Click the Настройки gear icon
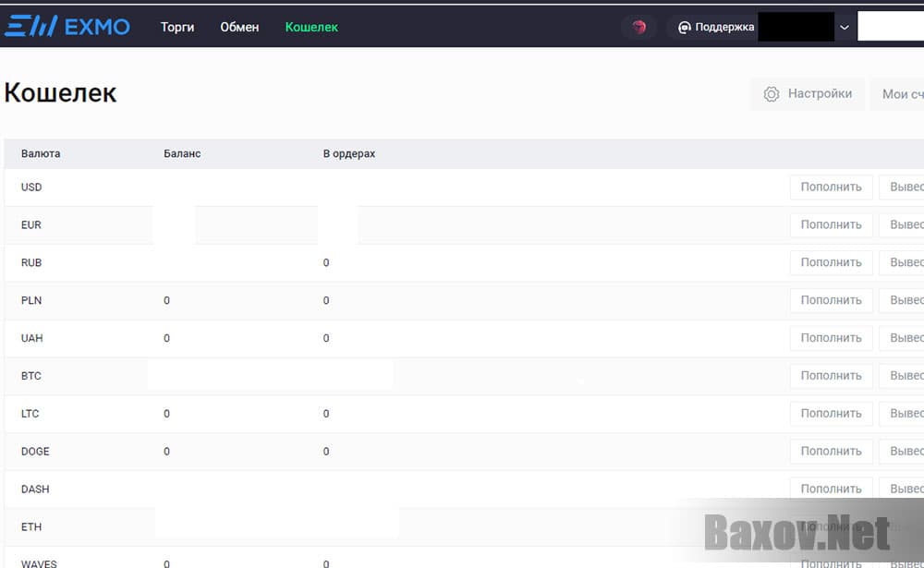Image resolution: width=924 pixels, height=568 pixels. tap(772, 94)
